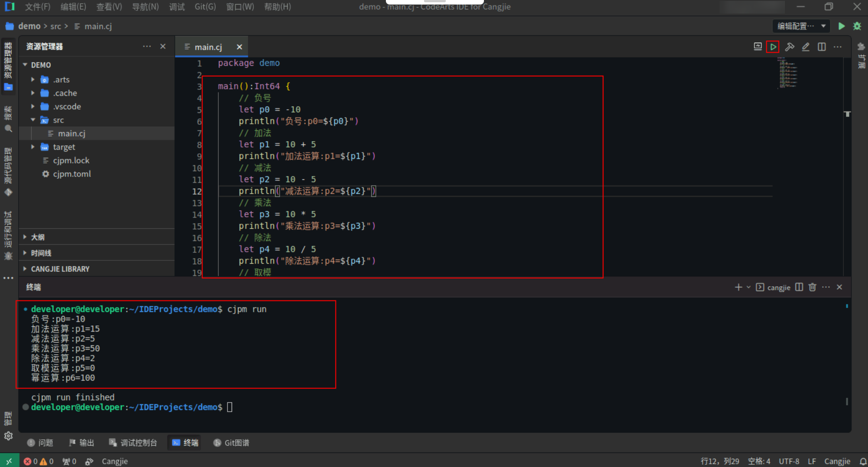Open the 查看(V) menu

tap(109, 7)
